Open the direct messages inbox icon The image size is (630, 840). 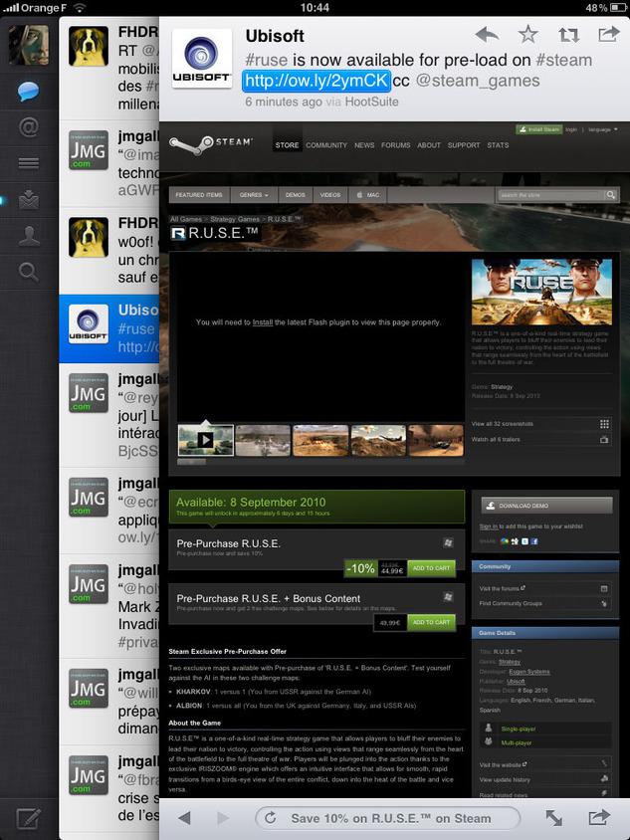pyautogui.click(x=29, y=199)
